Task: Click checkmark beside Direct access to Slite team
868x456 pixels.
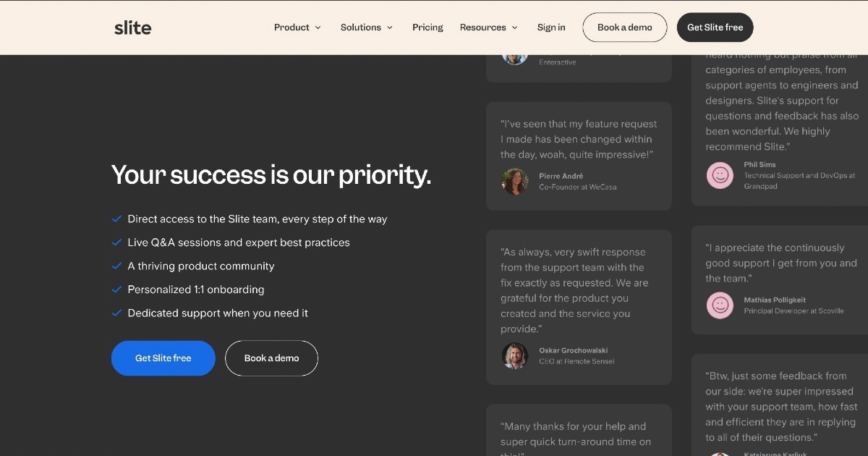Action: pyautogui.click(x=116, y=219)
